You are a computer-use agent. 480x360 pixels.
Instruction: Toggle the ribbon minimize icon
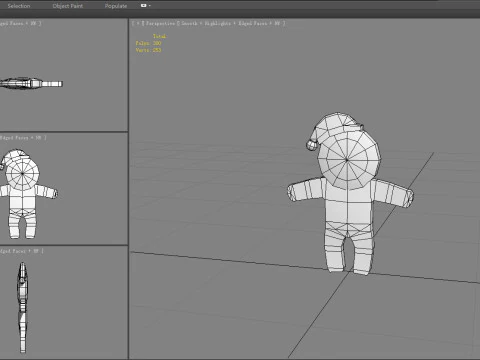coord(143,6)
